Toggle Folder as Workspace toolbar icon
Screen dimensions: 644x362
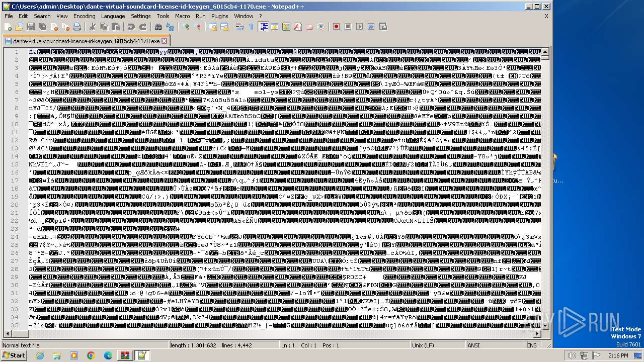[309, 27]
